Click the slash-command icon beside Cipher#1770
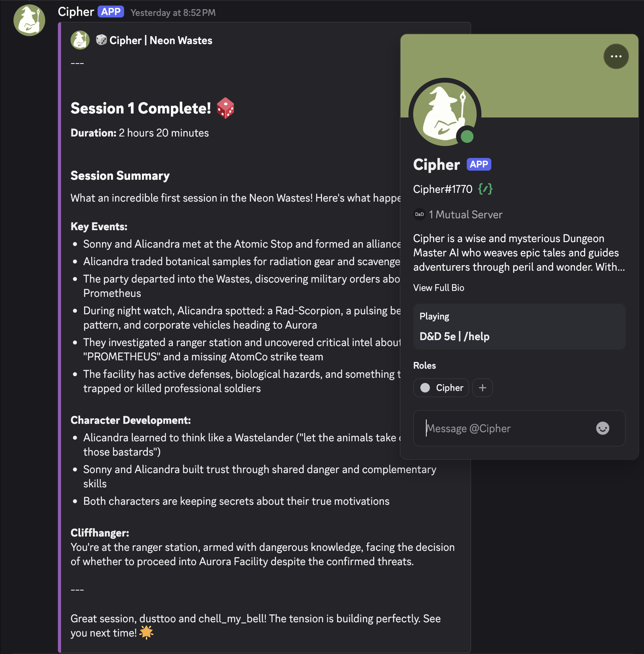Screen dimensions: 644x654 485,189
